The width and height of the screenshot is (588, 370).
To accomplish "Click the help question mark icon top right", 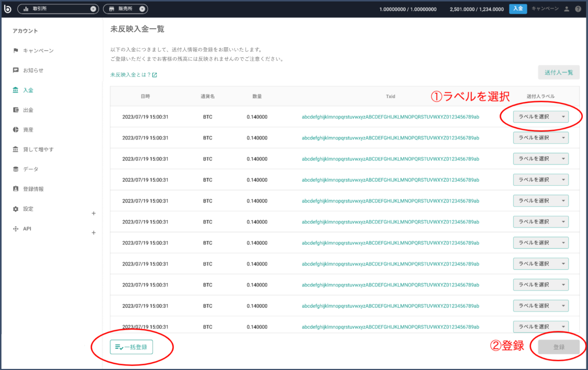I will click(x=578, y=9).
